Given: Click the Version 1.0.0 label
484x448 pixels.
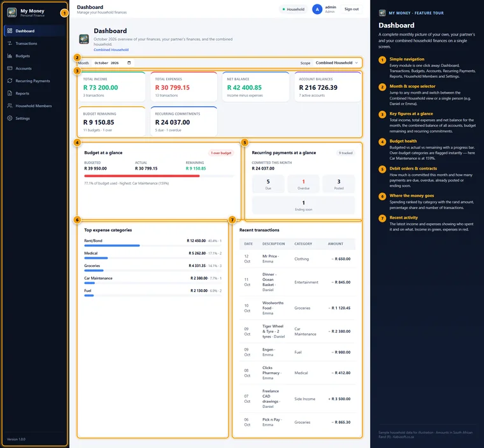Looking at the screenshot, I should pos(16,439).
